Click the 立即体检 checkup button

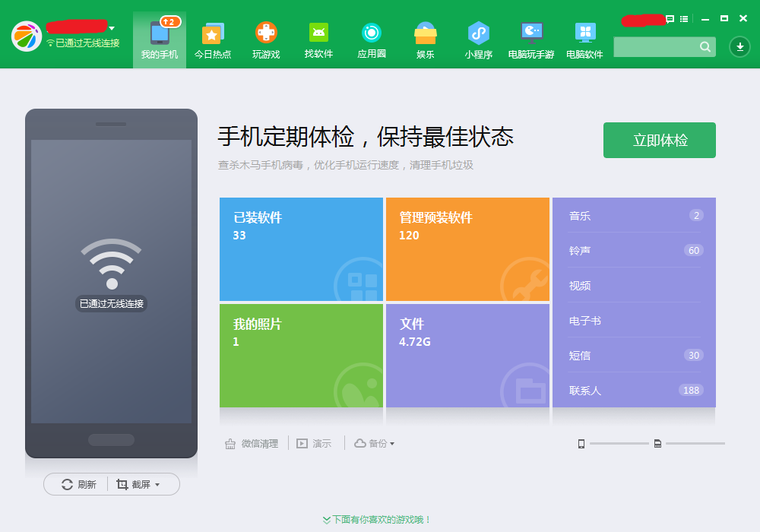pyautogui.click(x=659, y=140)
